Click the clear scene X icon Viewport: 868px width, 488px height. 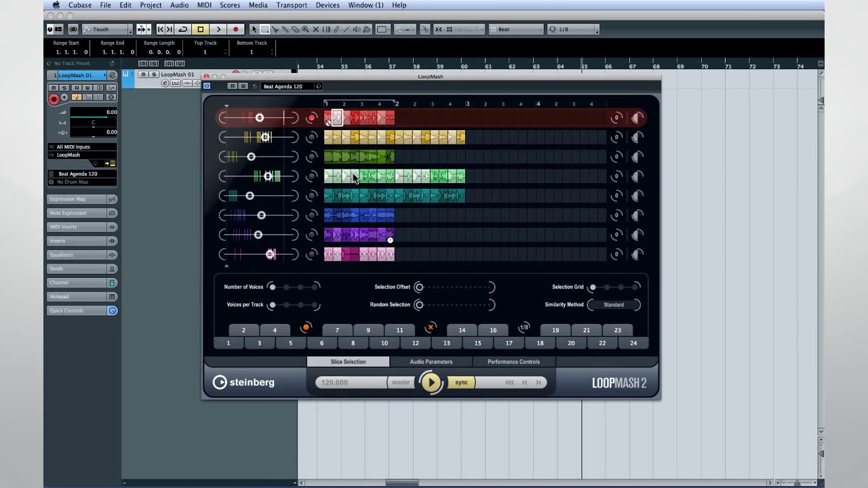pyautogui.click(x=430, y=327)
